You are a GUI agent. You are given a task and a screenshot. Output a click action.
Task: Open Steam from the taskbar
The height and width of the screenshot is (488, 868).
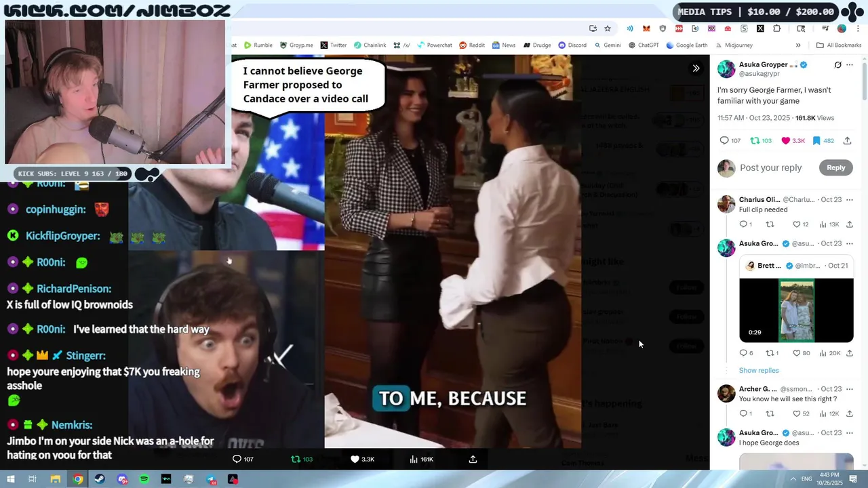pyautogui.click(x=100, y=479)
